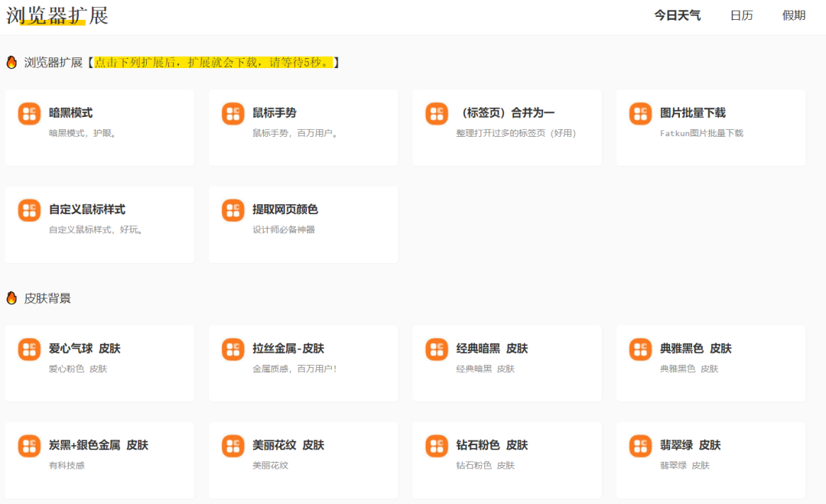826x504 pixels.
Task: Open the (标签页) 合并为一 title
Action: [x=506, y=112]
